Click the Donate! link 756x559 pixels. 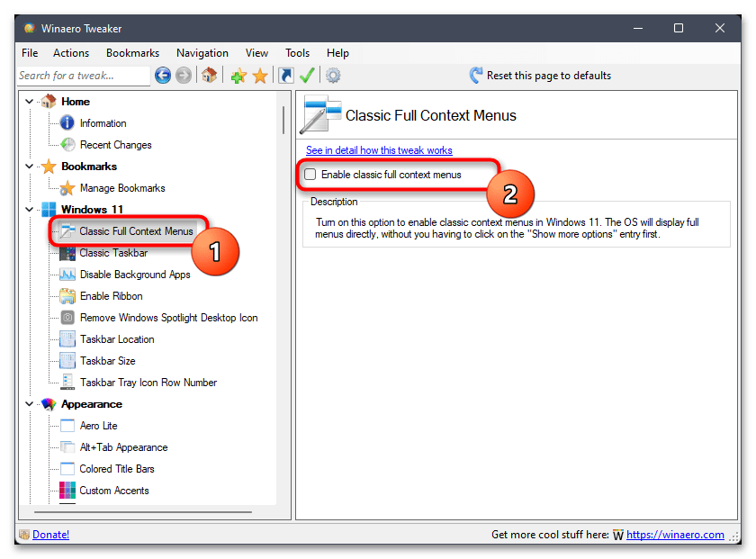pyautogui.click(x=50, y=535)
